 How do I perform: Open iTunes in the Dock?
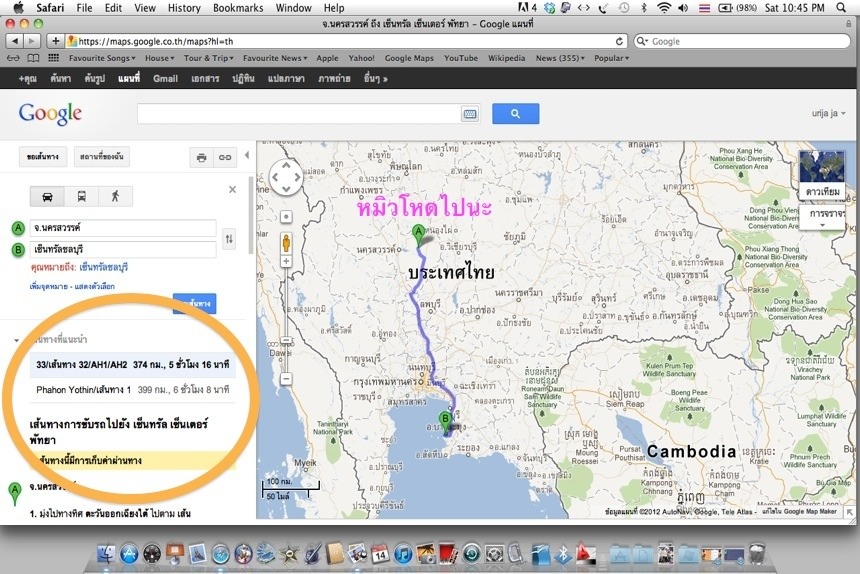[403, 554]
